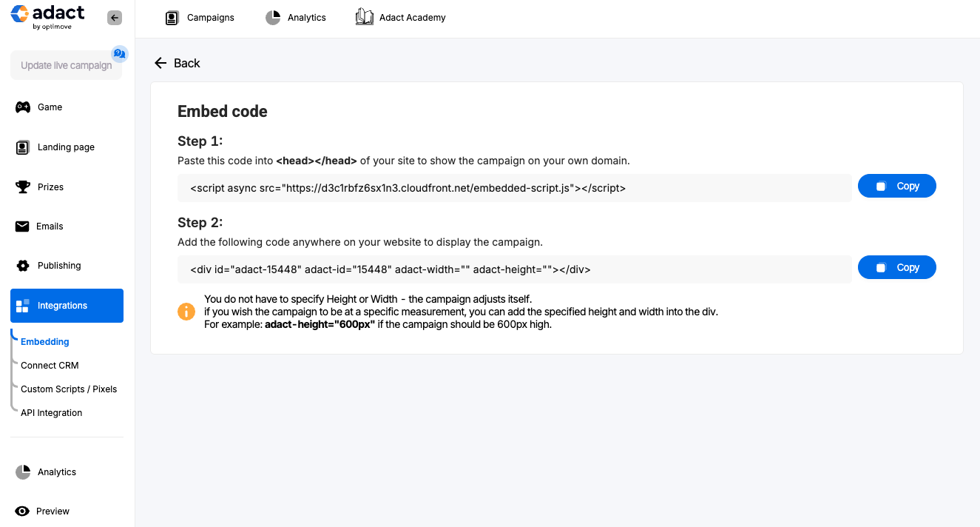Image resolution: width=980 pixels, height=527 pixels.
Task: Click the sidebar Analytics pie icon
Action: coord(23,472)
